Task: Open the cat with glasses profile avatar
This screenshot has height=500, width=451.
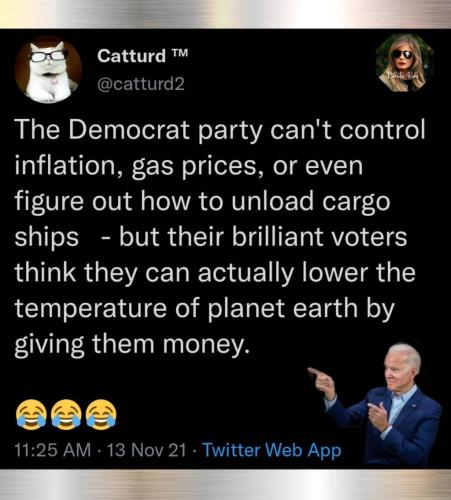Action: point(48,69)
